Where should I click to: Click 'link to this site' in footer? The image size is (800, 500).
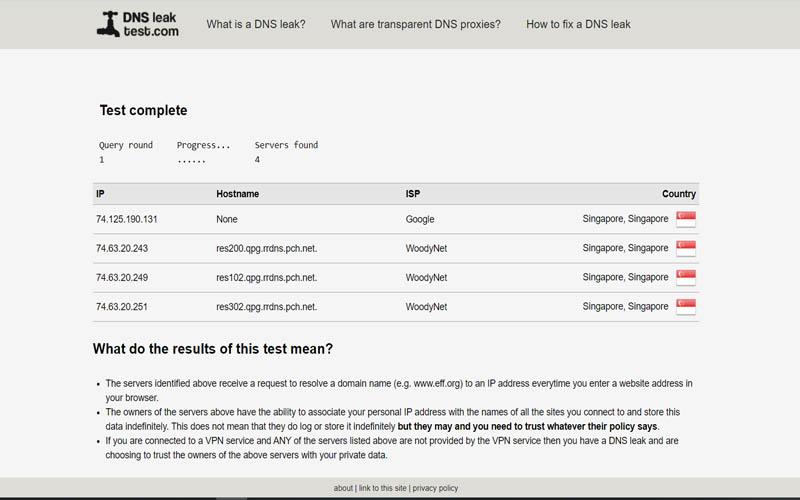tap(381, 488)
